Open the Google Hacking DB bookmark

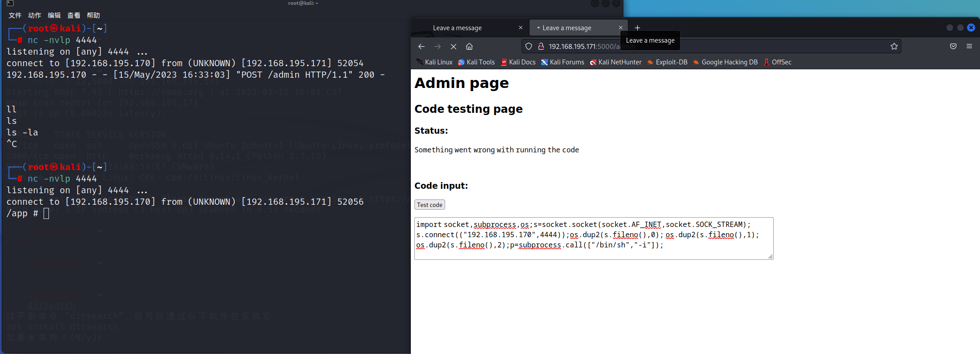click(725, 62)
